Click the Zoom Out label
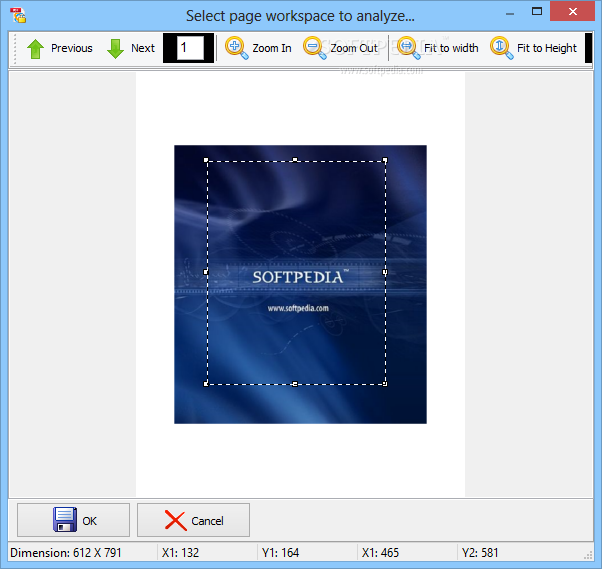Image resolution: width=602 pixels, height=569 pixels. click(354, 48)
